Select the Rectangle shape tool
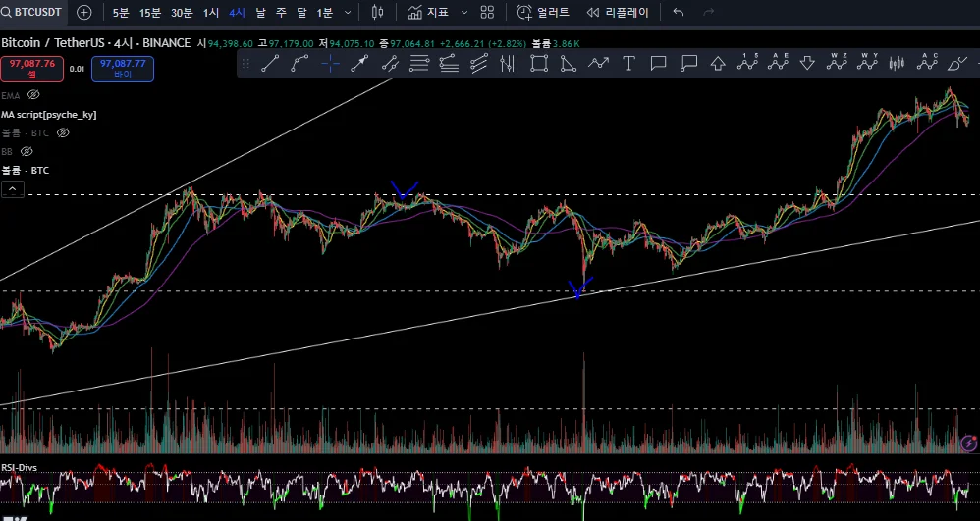This screenshot has height=521, width=980. (x=539, y=63)
